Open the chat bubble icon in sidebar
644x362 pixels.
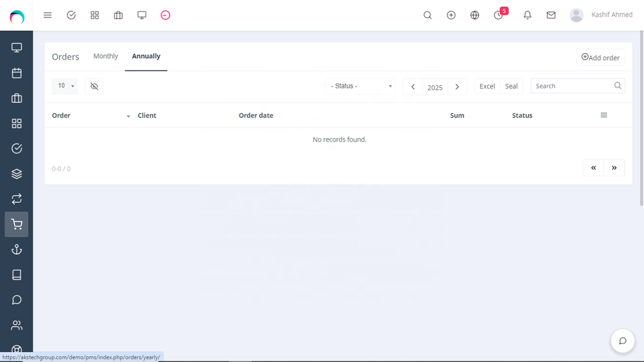(17, 300)
